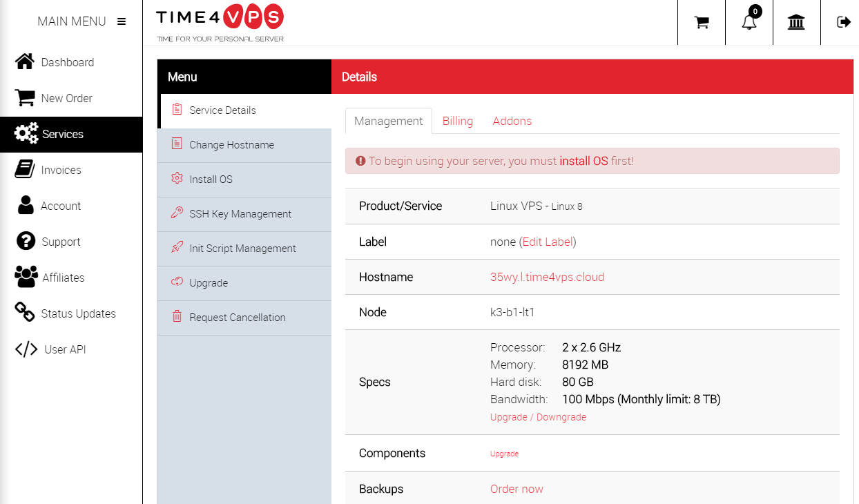Open Account menu item

(71, 206)
